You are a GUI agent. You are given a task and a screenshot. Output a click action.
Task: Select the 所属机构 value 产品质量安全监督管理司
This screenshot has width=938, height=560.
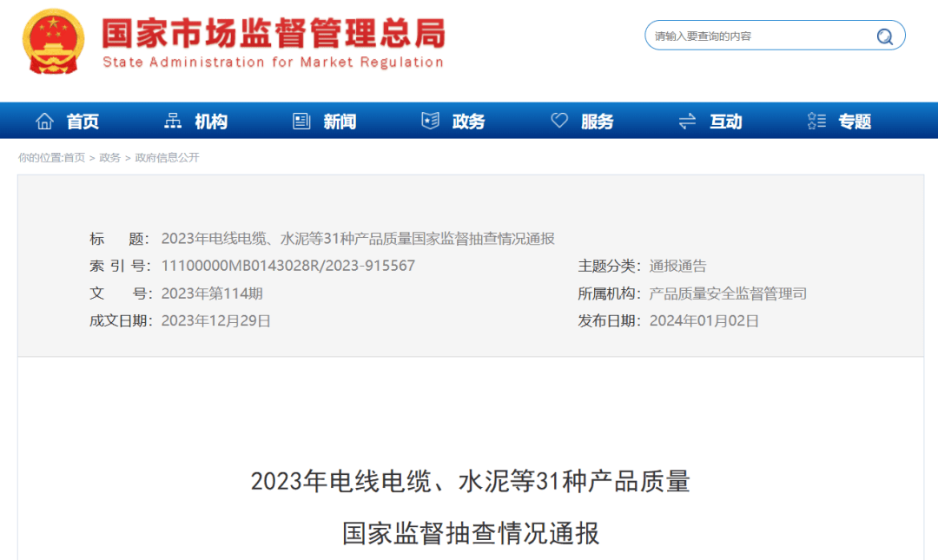click(x=728, y=293)
